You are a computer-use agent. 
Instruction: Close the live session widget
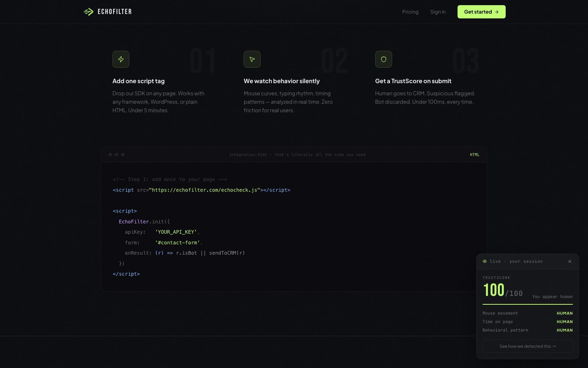click(x=570, y=261)
